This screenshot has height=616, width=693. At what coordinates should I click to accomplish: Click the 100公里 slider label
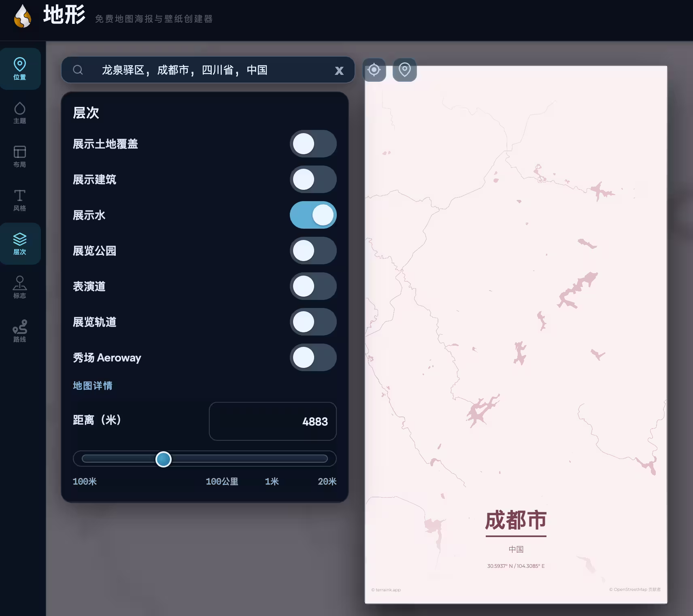point(222,481)
